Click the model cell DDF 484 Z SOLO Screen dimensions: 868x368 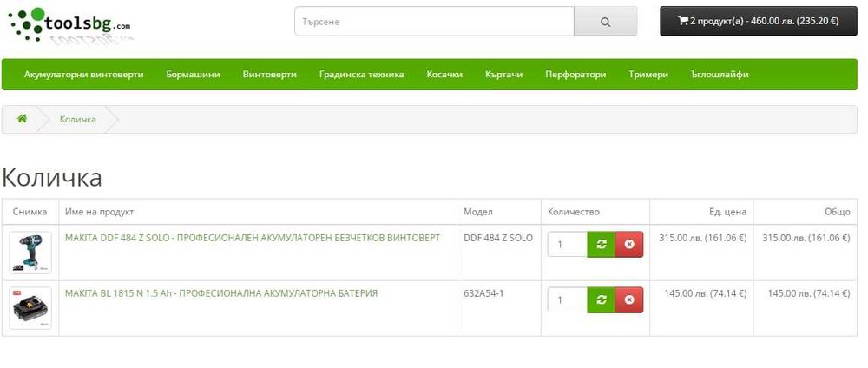click(x=498, y=238)
